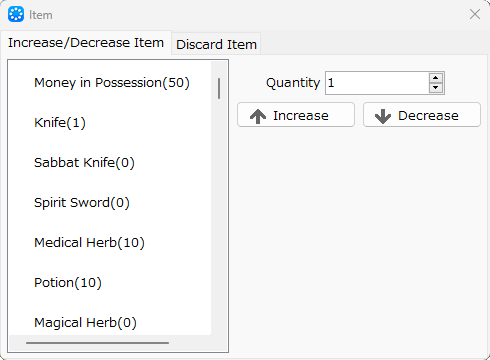
Task: Focus the Quantity input field
Action: pyautogui.click(x=377, y=83)
